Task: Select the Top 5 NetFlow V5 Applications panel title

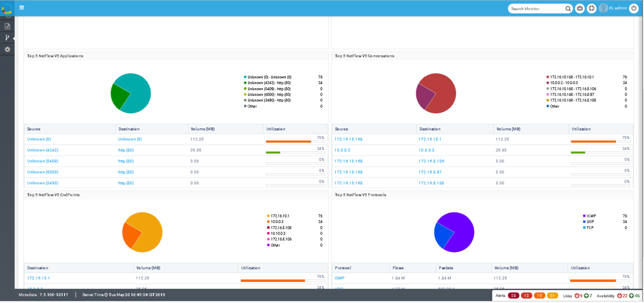Action: point(55,56)
